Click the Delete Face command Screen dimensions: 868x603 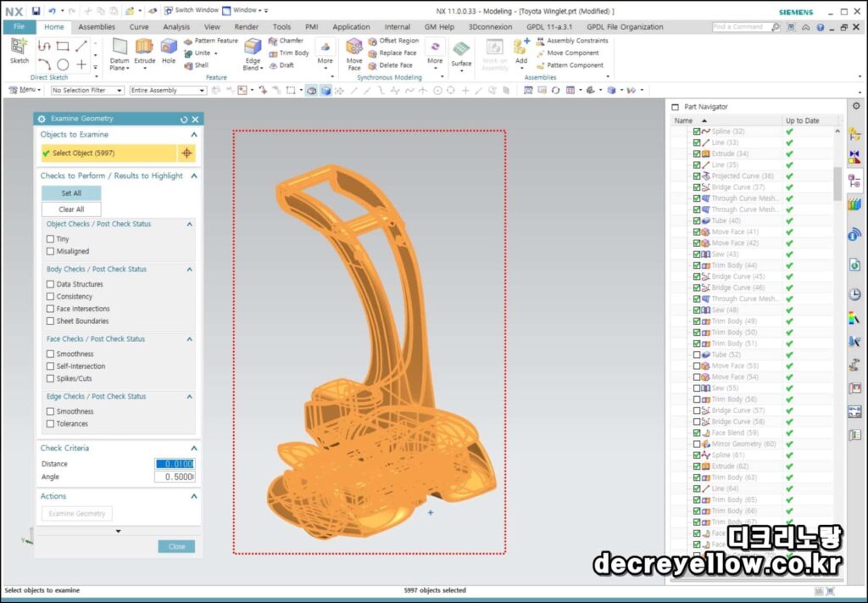(392, 65)
